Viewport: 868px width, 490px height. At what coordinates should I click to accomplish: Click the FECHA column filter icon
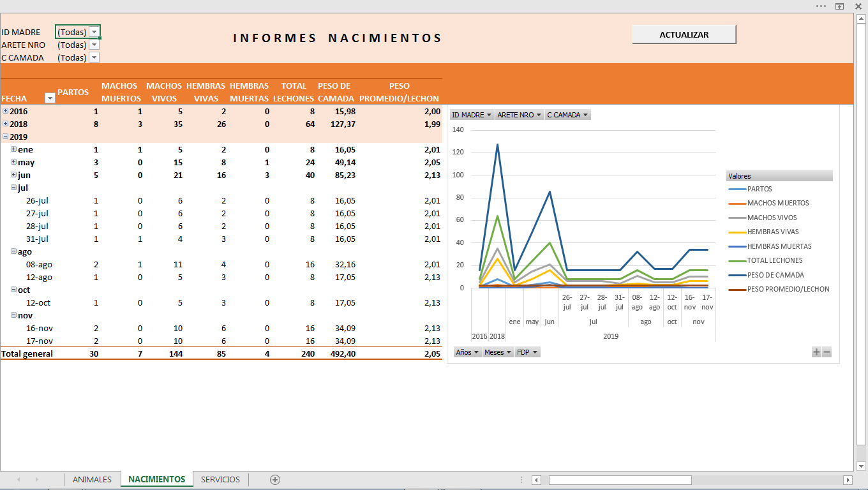tap(50, 98)
